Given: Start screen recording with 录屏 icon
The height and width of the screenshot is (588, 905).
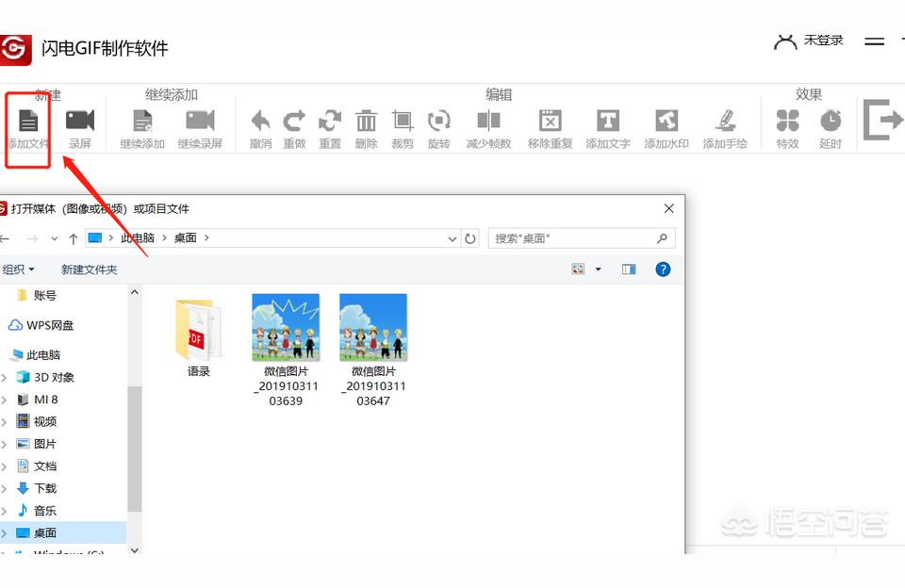Looking at the screenshot, I should point(80,122).
